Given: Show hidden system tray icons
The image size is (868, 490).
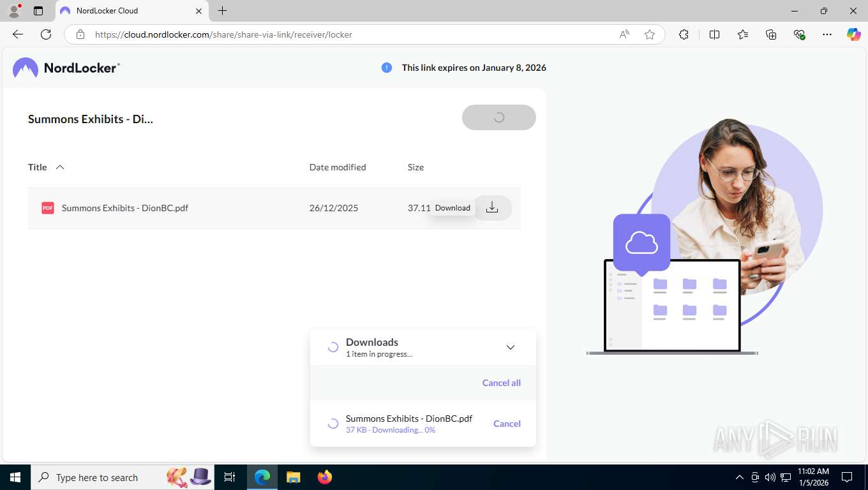Looking at the screenshot, I should point(740,477).
